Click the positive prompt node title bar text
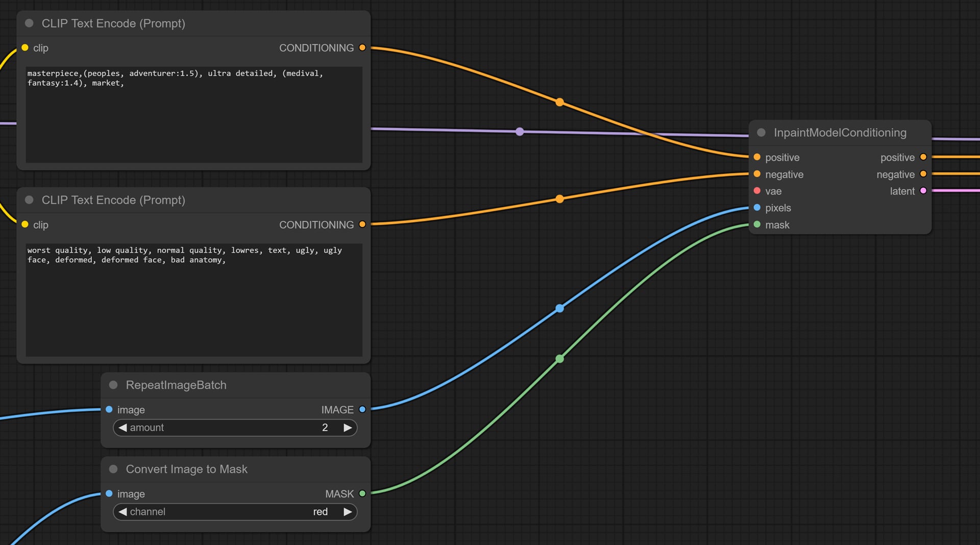Screen dimensions: 980x545 [113, 23]
